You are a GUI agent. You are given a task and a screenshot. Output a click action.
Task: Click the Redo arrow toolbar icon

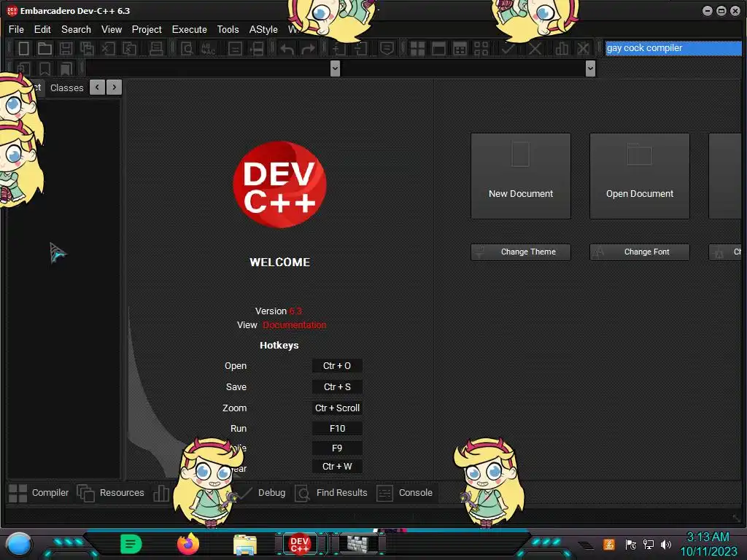click(309, 49)
